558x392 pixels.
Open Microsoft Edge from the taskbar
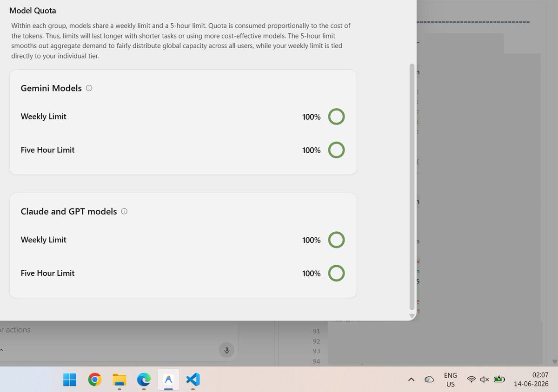(144, 379)
